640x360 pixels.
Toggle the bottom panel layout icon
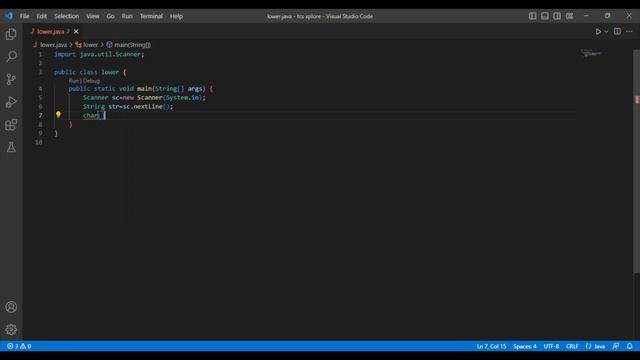(545, 16)
